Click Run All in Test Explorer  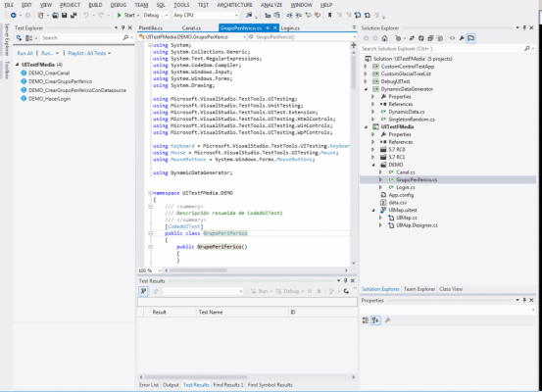[25, 53]
